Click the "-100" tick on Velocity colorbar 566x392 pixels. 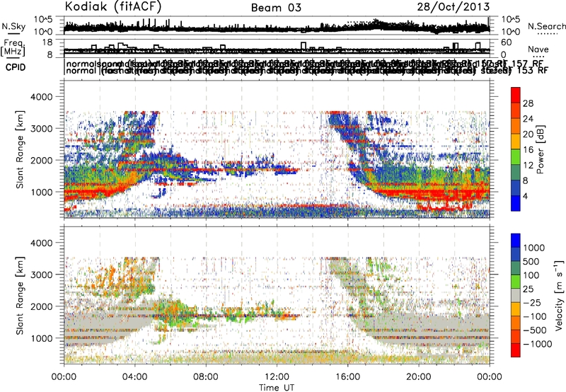click(534, 316)
